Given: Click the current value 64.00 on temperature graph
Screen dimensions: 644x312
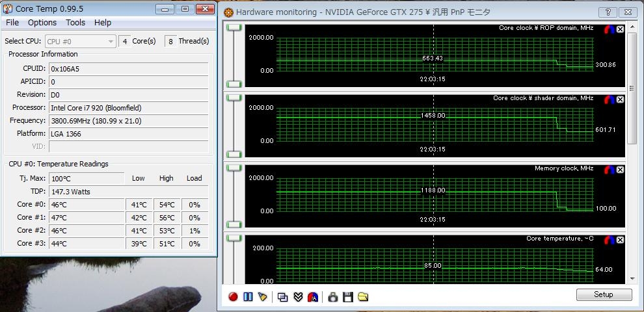Looking at the screenshot, I should pos(604,270).
